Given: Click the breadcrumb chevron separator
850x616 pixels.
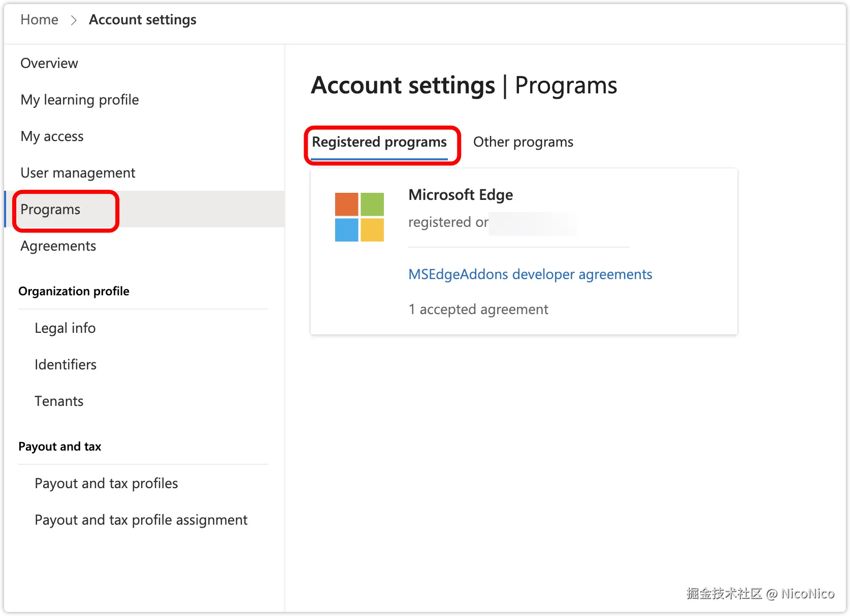Looking at the screenshot, I should [74, 20].
